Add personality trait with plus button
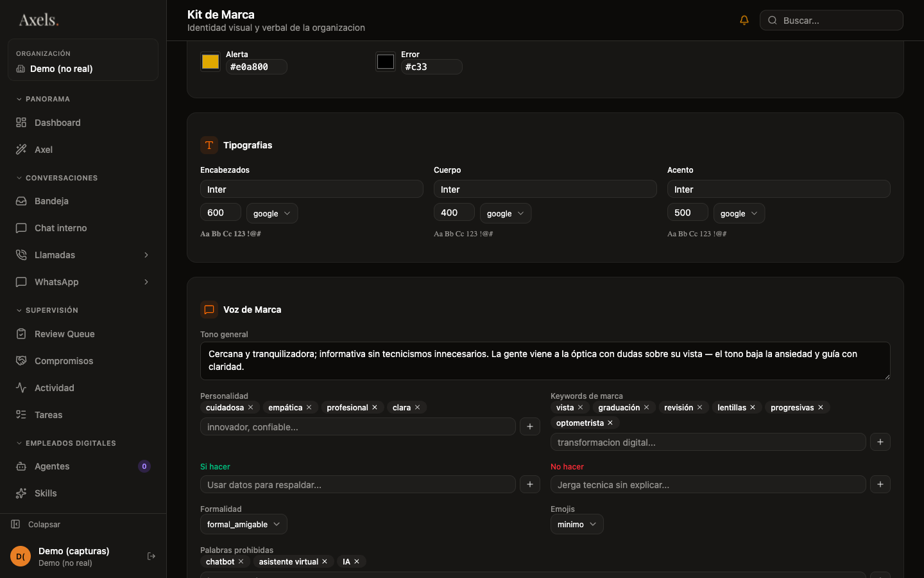The image size is (924, 578). pyautogui.click(x=530, y=426)
